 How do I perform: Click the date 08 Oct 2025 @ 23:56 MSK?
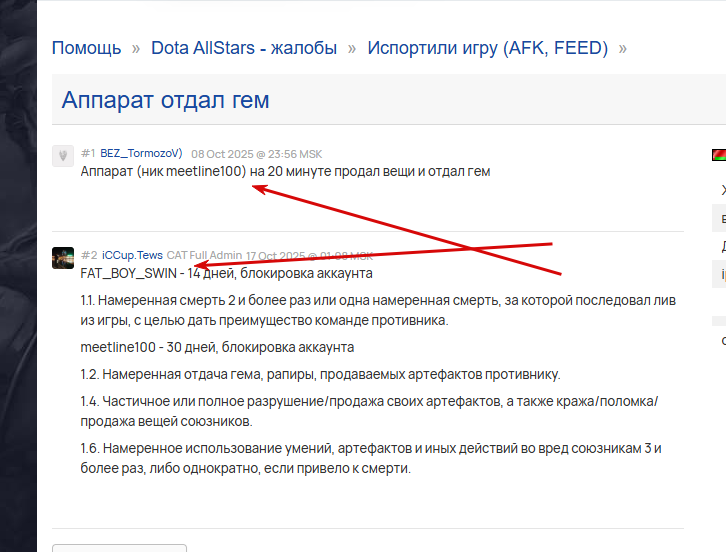257,154
